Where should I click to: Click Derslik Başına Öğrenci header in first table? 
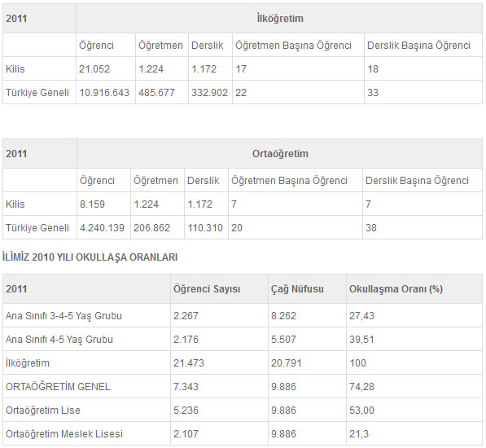click(418, 46)
